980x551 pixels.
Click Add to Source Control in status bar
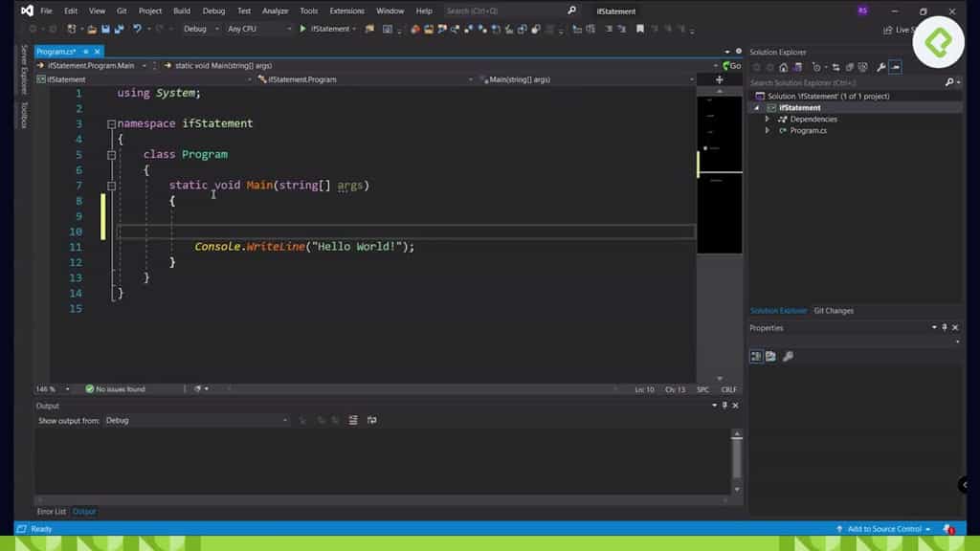883,529
